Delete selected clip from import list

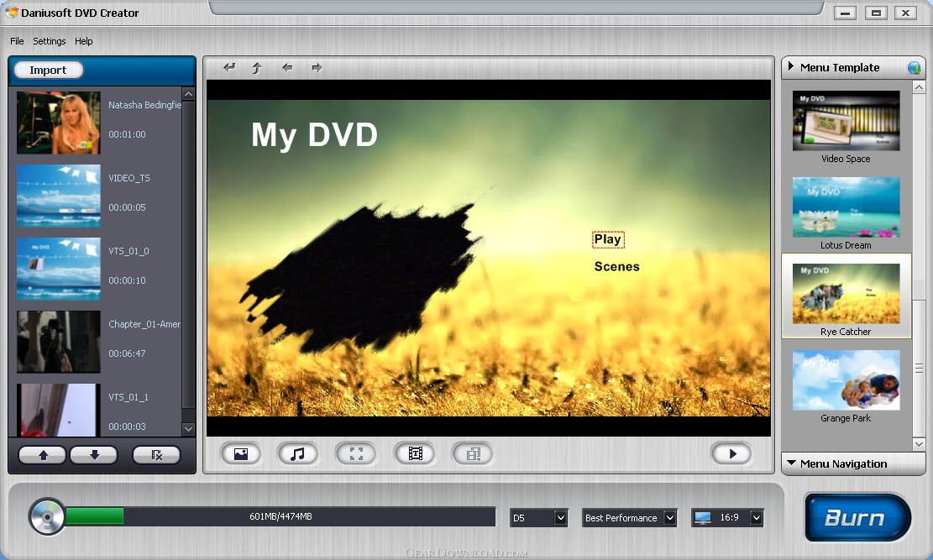tap(156, 455)
